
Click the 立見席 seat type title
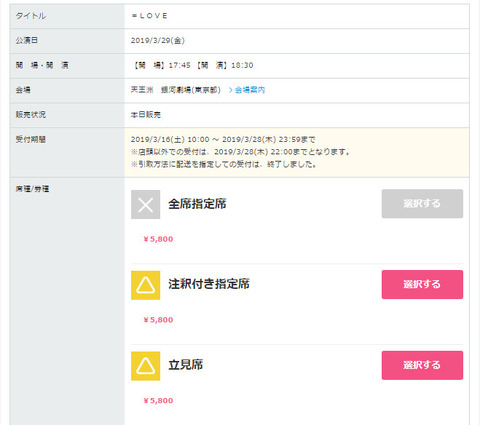(185, 365)
